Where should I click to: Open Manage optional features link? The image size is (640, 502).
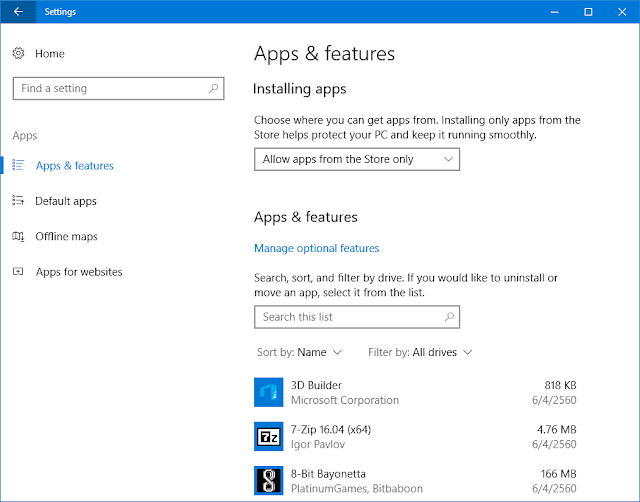pyautogui.click(x=317, y=248)
